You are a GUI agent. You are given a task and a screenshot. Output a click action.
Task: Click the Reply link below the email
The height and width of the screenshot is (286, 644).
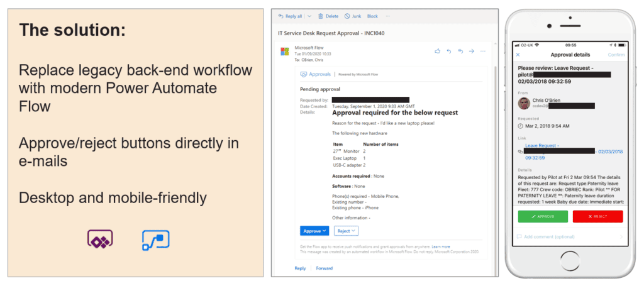(x=300, y=268)
